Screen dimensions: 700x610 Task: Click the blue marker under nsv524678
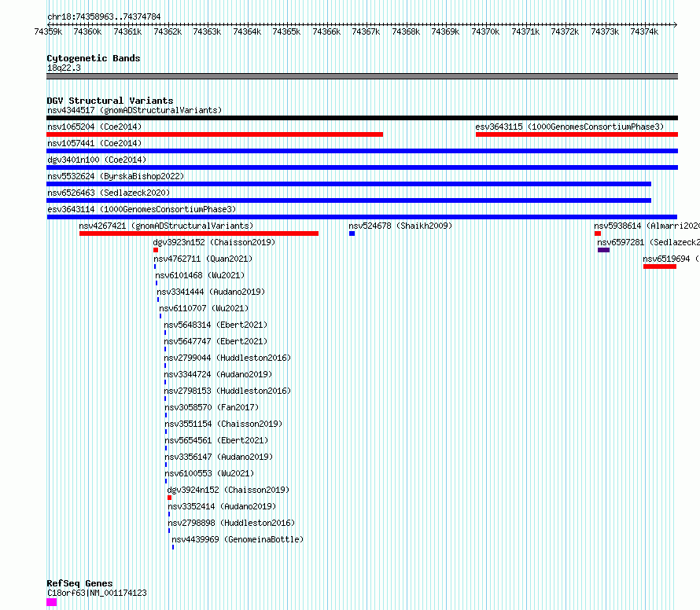coord(352,233)
